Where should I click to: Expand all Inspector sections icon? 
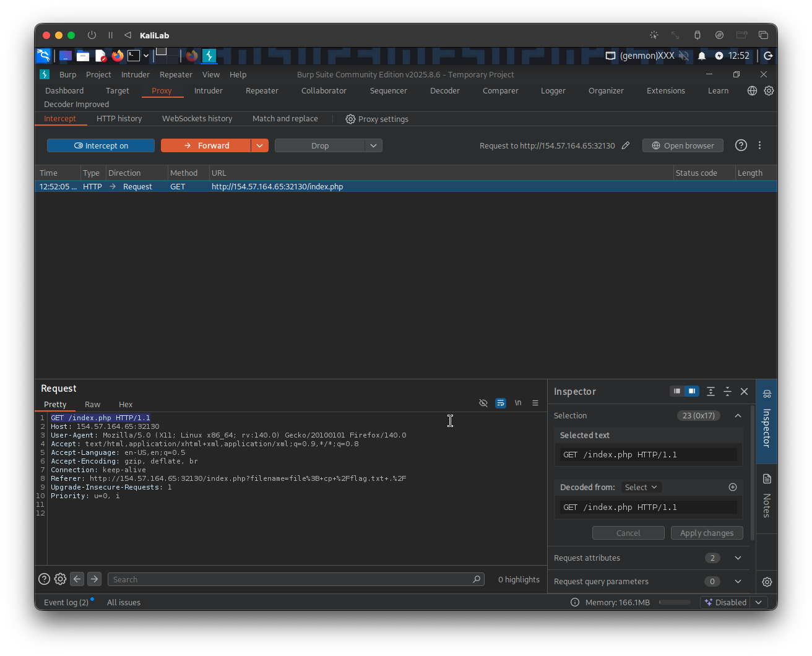click(710, 391)
